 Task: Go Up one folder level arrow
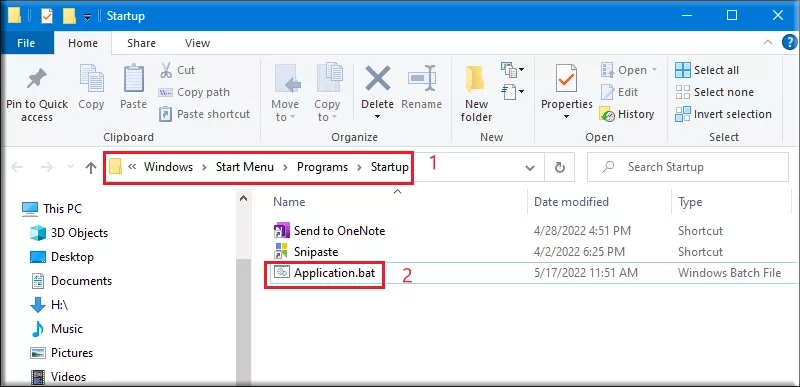coord(91,167)
